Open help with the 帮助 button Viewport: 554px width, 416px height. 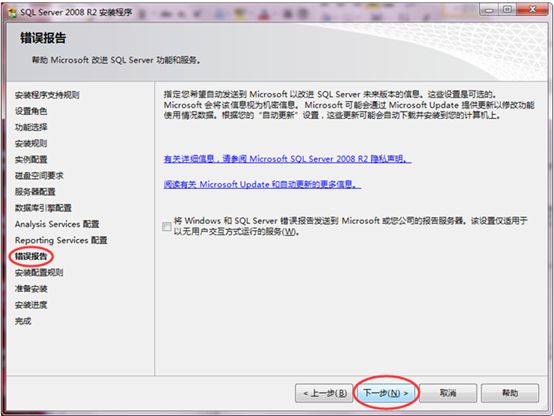click(x=510, y=393)
